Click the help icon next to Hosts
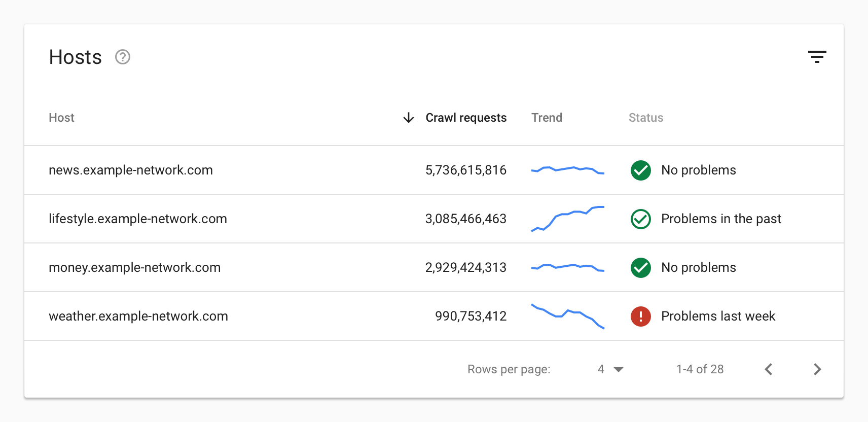Image resolution: width=868 pixels, height=422 pixels. point(123,57)
